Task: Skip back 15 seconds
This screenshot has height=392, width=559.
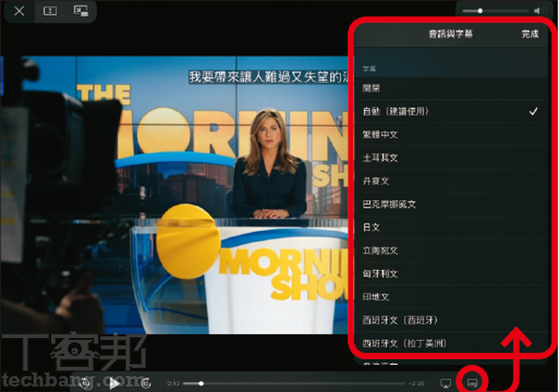Action: [85, 383]
